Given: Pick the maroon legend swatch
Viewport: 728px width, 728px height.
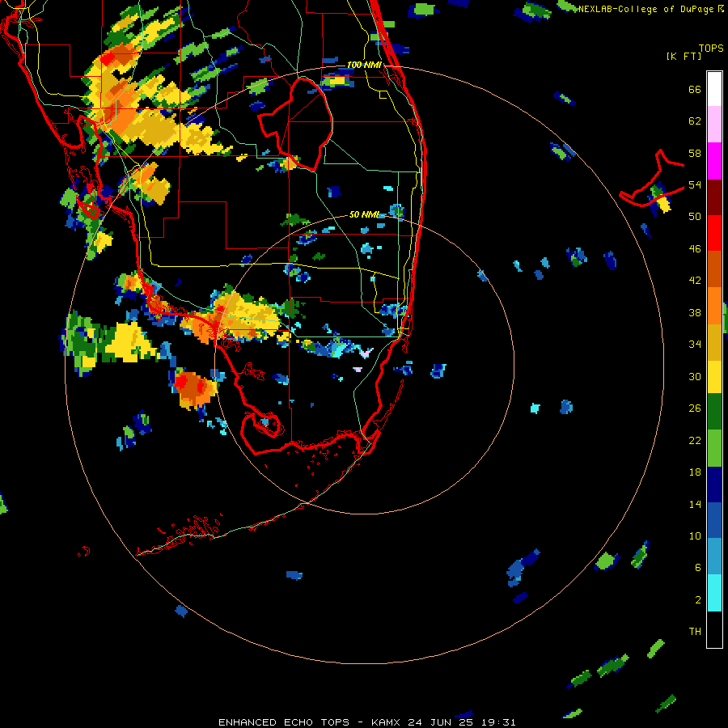Looking at the screenshot, I should pos(714,197).
